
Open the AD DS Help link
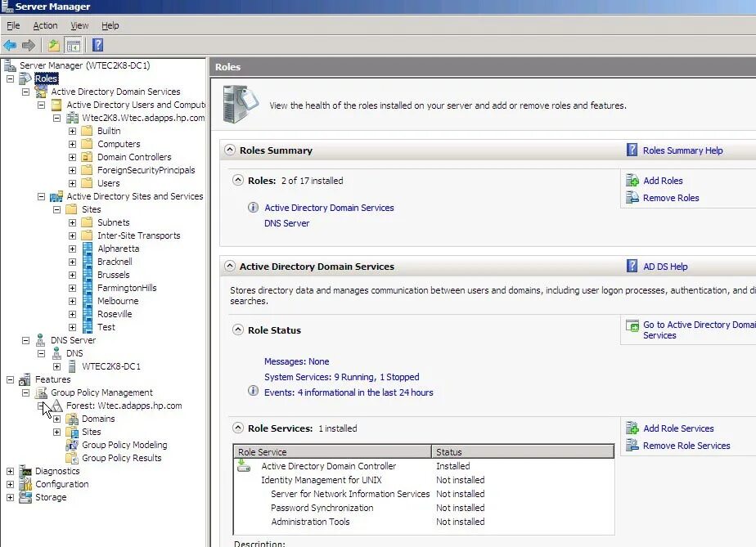(x=665, y=267)
